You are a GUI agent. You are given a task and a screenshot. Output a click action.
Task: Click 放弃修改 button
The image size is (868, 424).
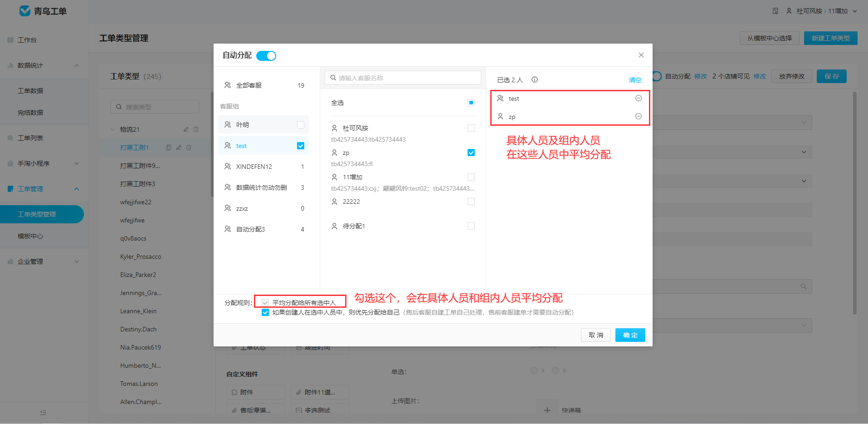pyautogui.click(x=792, y=76)
